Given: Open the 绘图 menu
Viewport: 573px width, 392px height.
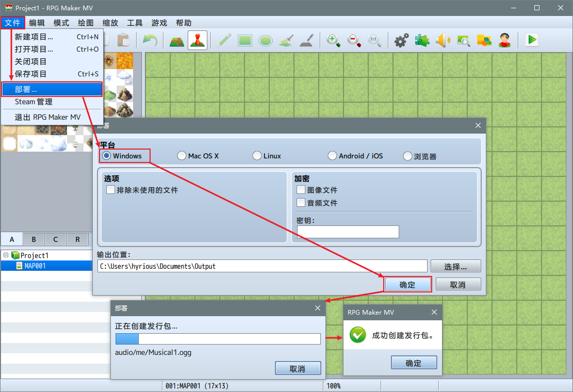Looking at the screenshot, I should click(x=86, y=23).
